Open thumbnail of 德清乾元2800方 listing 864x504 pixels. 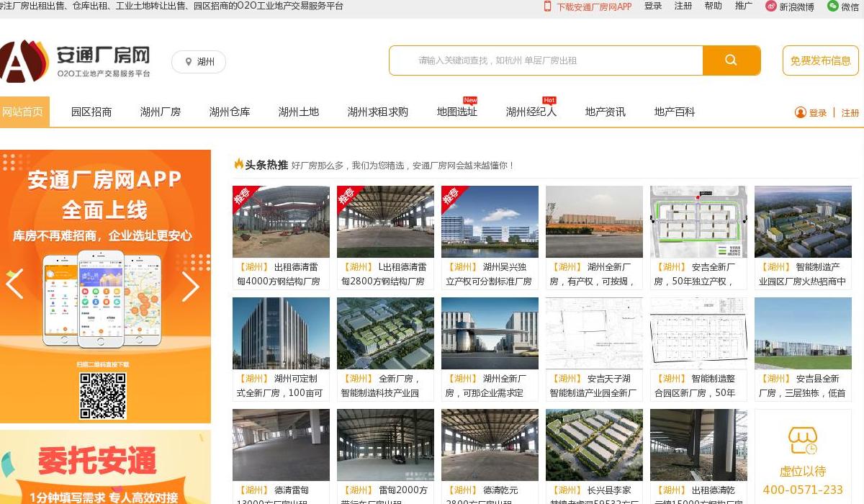[490, 445]
